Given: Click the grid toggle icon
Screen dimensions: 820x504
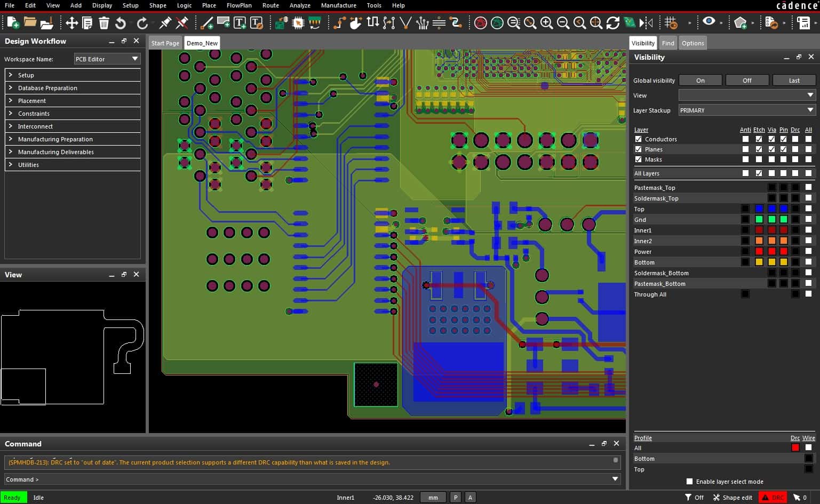Looking at the screenshot, I should [x=671, y=22].
